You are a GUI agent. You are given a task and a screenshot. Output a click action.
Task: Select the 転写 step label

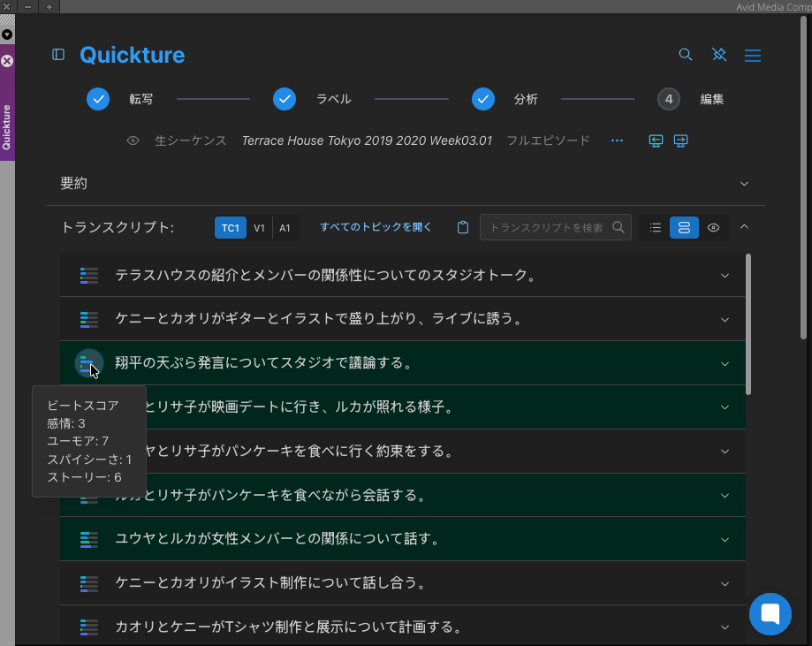140,99
